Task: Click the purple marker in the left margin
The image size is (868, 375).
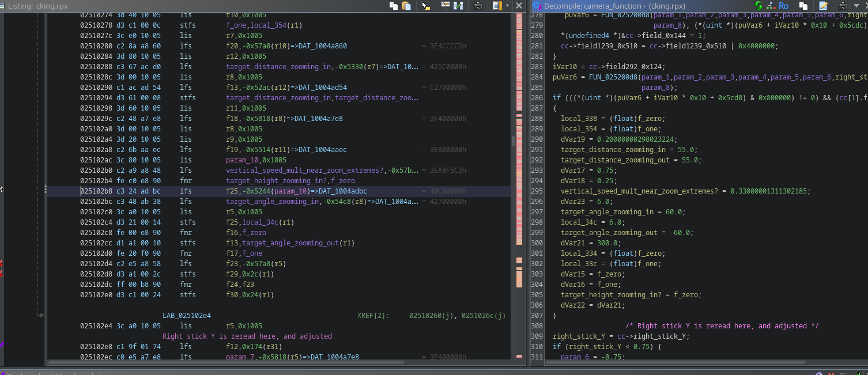Action: 2,345
